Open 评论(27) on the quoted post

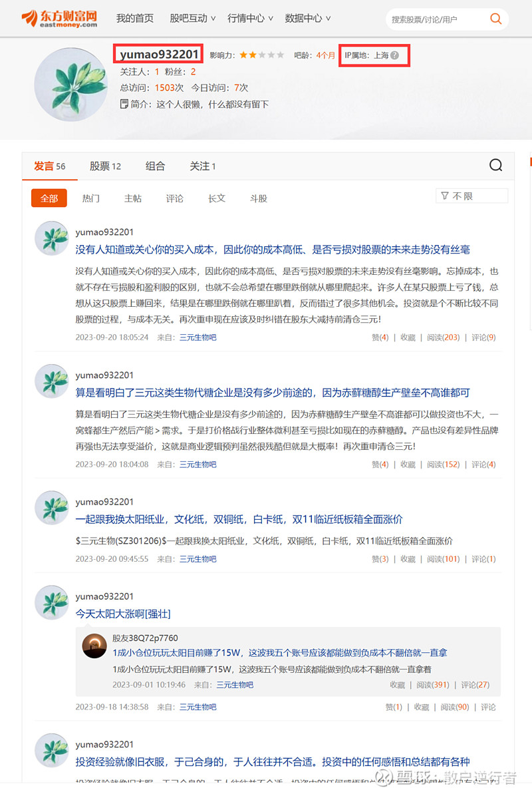click(475, 685)
